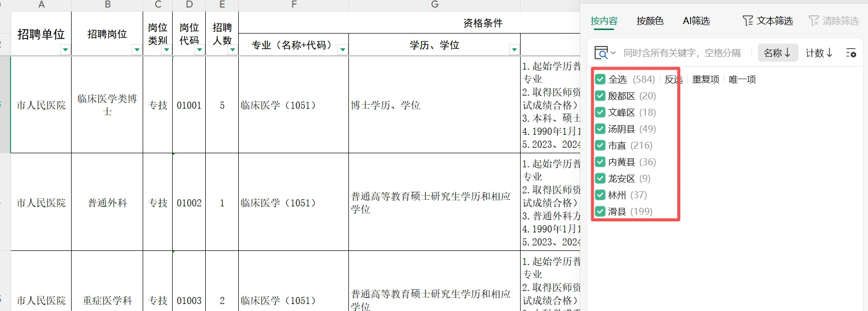Image resolution: width=868 pixels, height=311 pixels.
Task: Open filter dropdown for 岗位类别 column
Action: 167,50
